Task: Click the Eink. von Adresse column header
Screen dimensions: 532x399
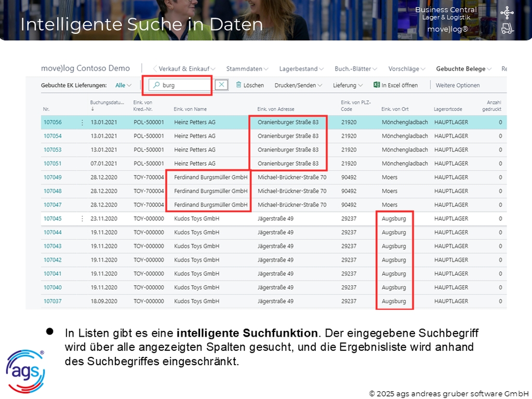Action: (x=275, y=109)
